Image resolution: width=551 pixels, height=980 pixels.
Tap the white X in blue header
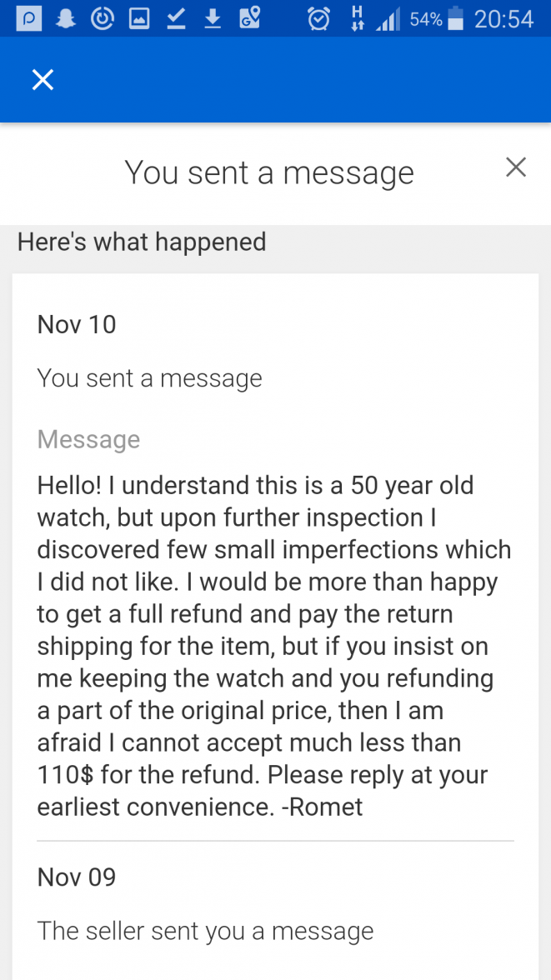(43, 80)
